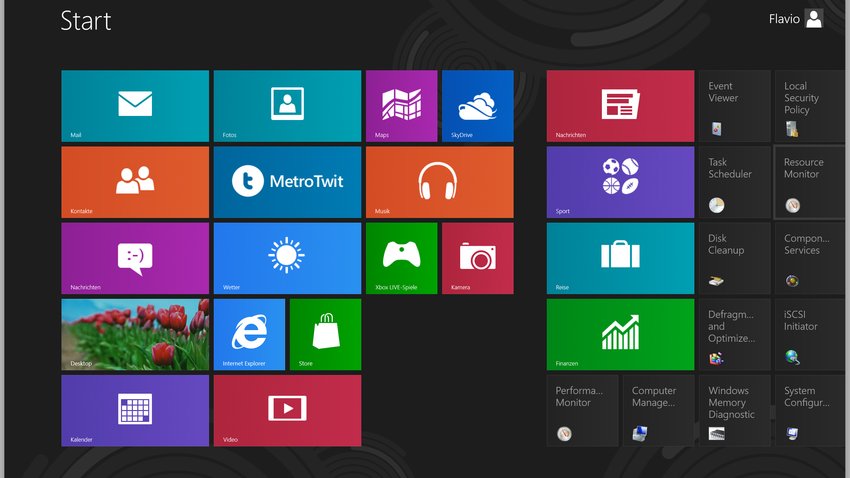This screenshot has height=478, width=850.
Task: Open the Resource Monitor tile
Action: (x=810, y=182)
